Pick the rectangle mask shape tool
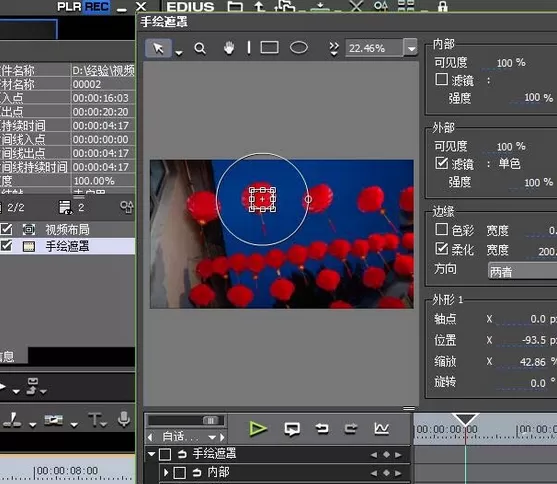This screenshot has width=557, height=484. (x=269, y=48)
